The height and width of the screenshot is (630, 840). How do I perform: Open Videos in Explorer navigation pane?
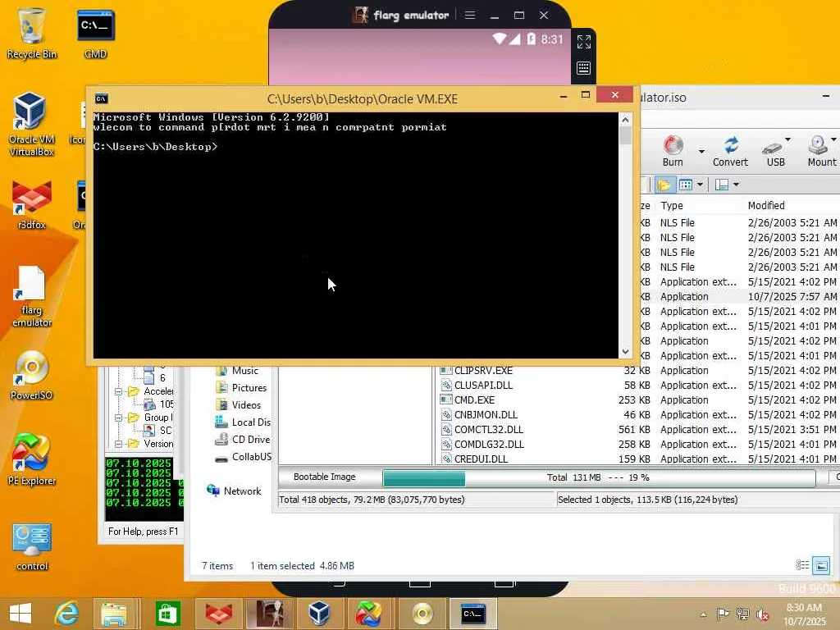click(246, 405)
